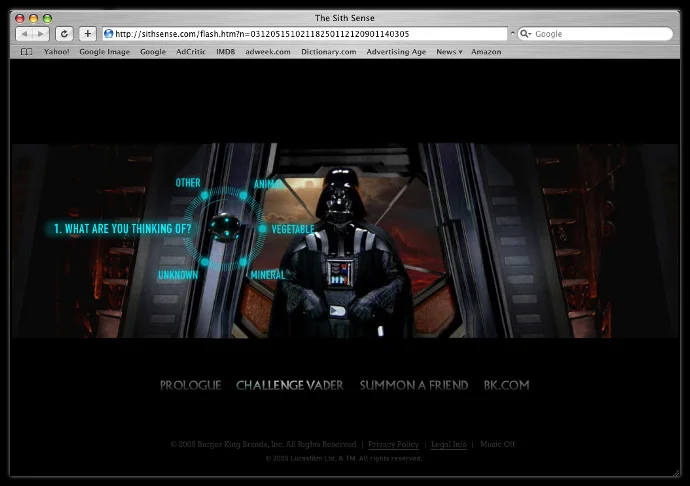The width and height of the screenshot is (690, 486).
Task: Select the VEGETABLE answer node
Action: point(262,229)
